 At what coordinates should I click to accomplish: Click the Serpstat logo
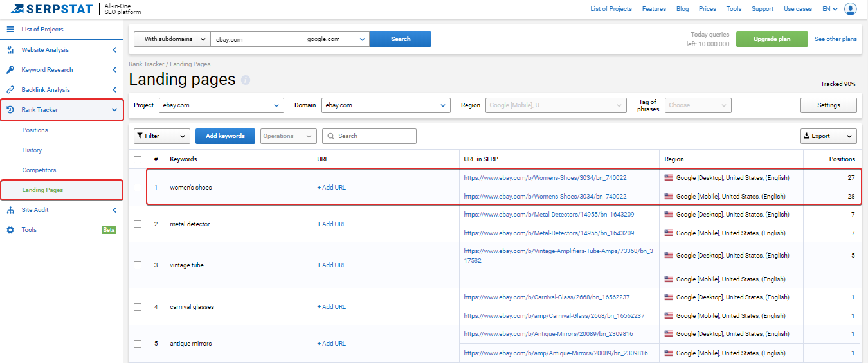point(51,9)
